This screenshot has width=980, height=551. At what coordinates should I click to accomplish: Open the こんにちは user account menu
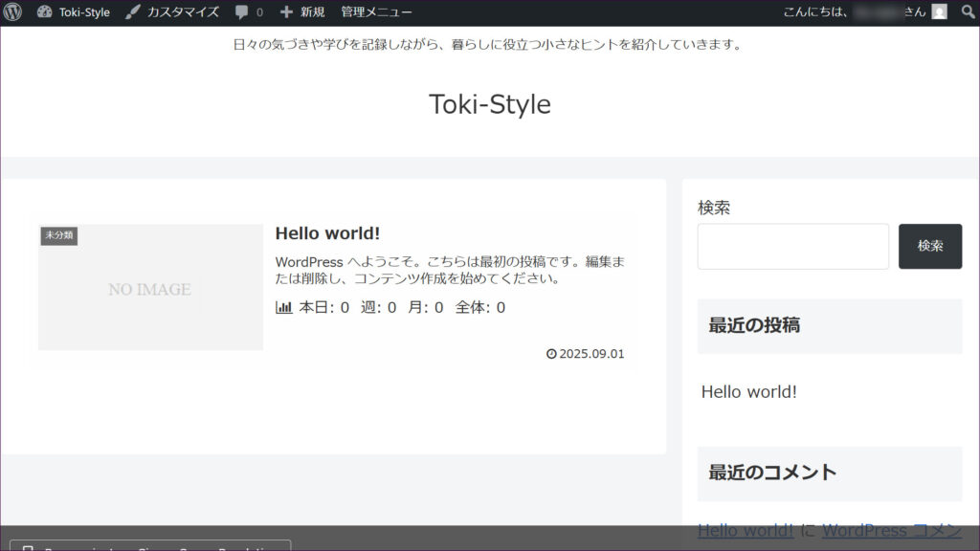852,12
